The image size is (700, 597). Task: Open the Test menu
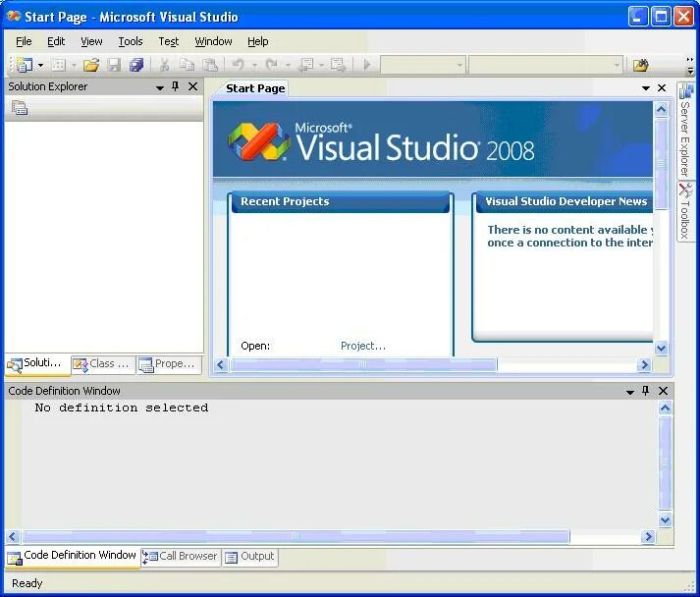[x=168, y=41]
